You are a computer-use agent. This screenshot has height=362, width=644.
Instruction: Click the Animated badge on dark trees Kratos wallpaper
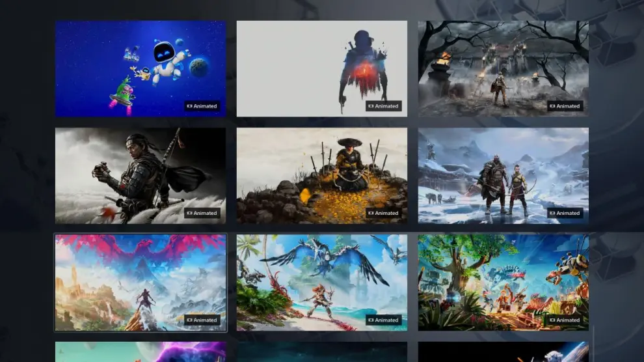point(565,106)
